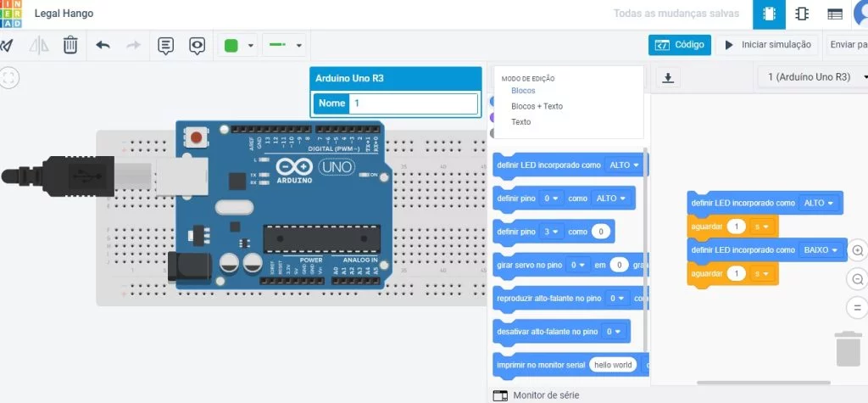
Task: Open seconds unit dropdown in second aguardar block
Action: point(761,274)
